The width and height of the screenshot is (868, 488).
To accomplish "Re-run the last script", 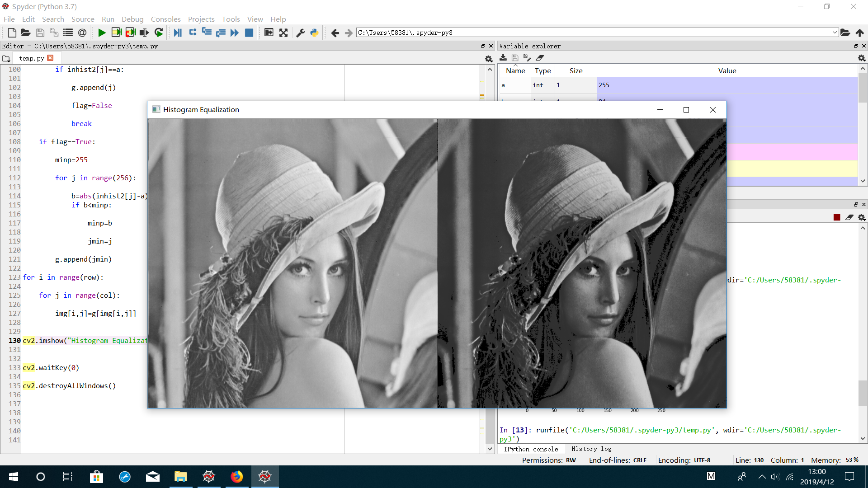I will [159, 33].
